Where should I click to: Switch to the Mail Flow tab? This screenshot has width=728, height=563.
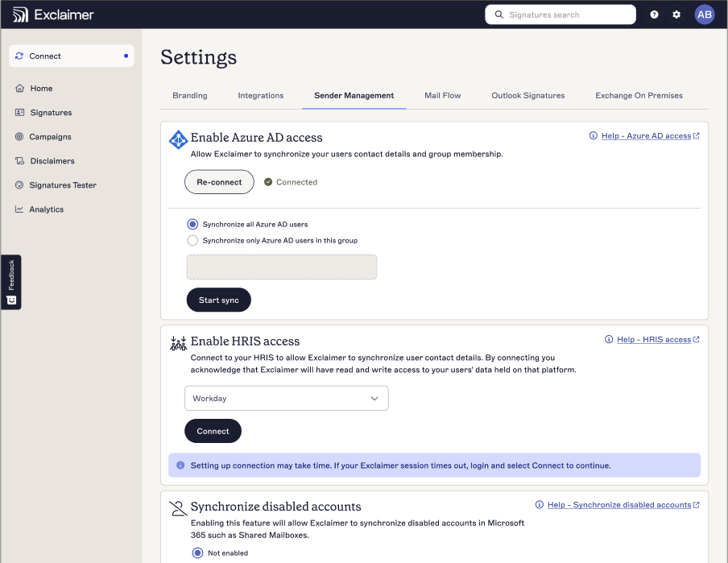[442, 95]
